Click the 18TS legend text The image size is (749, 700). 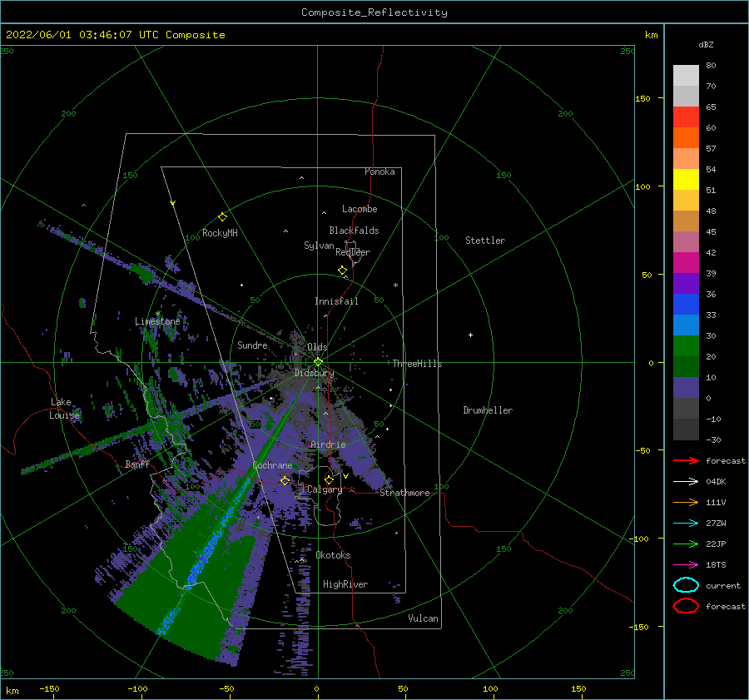pos(716,565)
